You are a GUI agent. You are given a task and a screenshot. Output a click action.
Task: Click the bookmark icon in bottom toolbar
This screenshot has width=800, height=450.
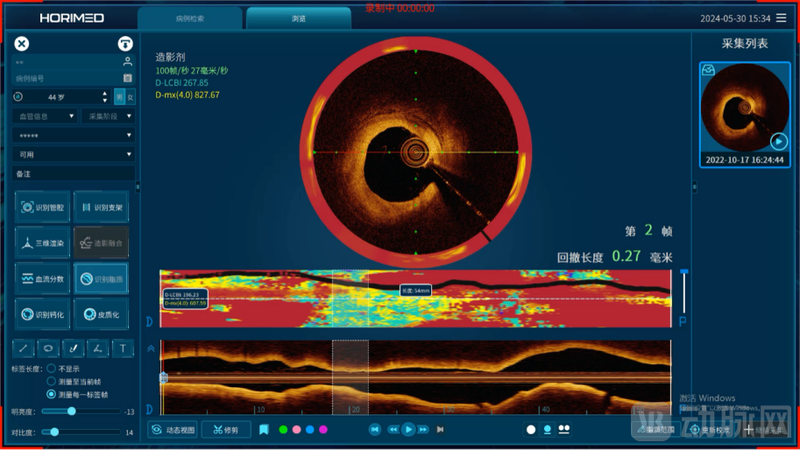(x=264, y=430)
